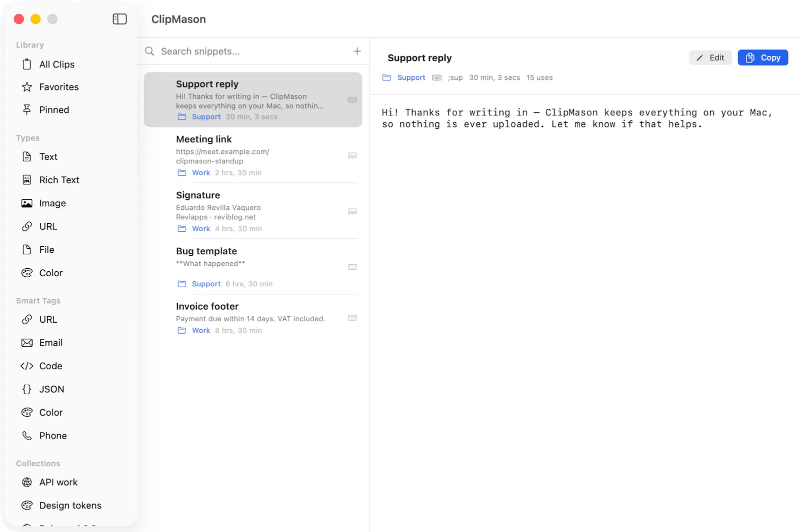Viewport: 800px width, 532px height.
Task: Select the Bug template snippet
Action: [253, 267]
